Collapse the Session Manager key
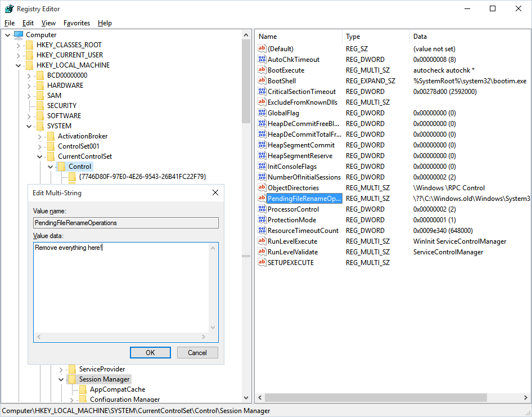The height and width of the screenshot is (417, 532). point(61,380)
